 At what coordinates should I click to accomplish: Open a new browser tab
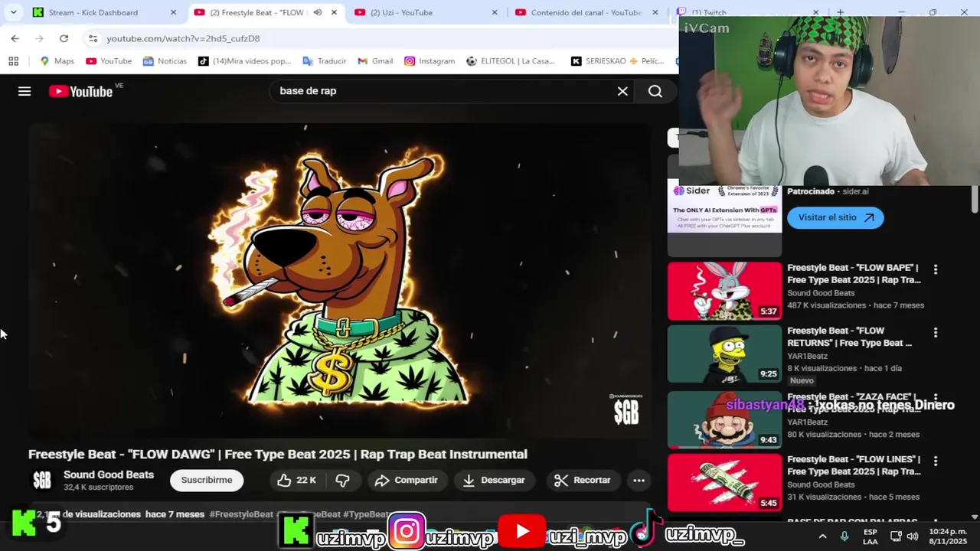coord(840,12)
